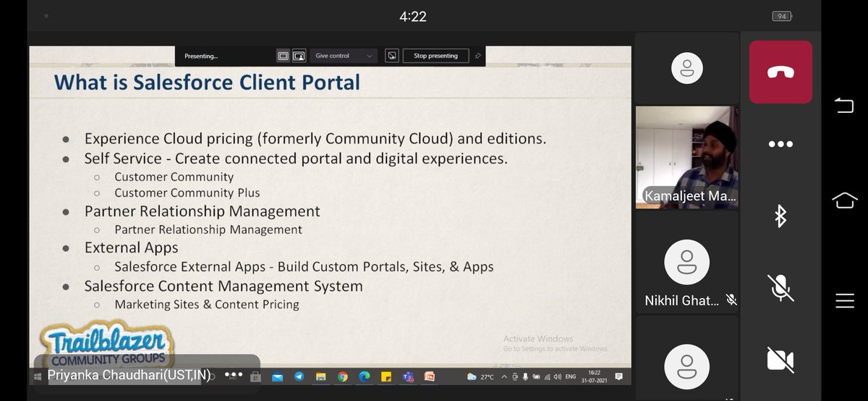Image resolution: width=868 pixels, height=401 pixels.
Task: Expand hidden system tray icons chevron
Action: coord(504,377)
